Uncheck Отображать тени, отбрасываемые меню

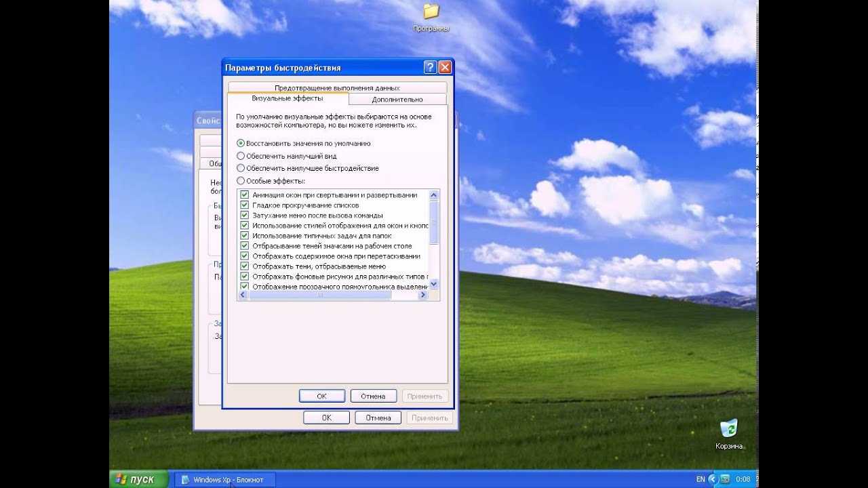coord(245,266)
